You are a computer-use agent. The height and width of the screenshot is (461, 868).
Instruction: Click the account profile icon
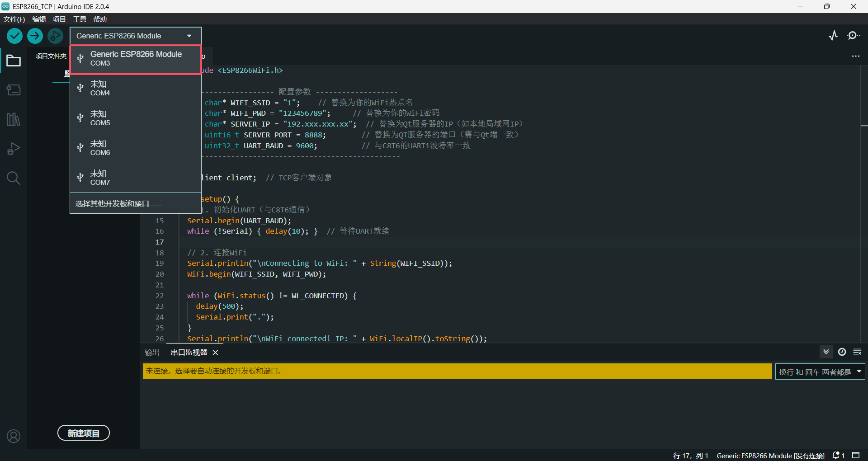tap(14, 436)
